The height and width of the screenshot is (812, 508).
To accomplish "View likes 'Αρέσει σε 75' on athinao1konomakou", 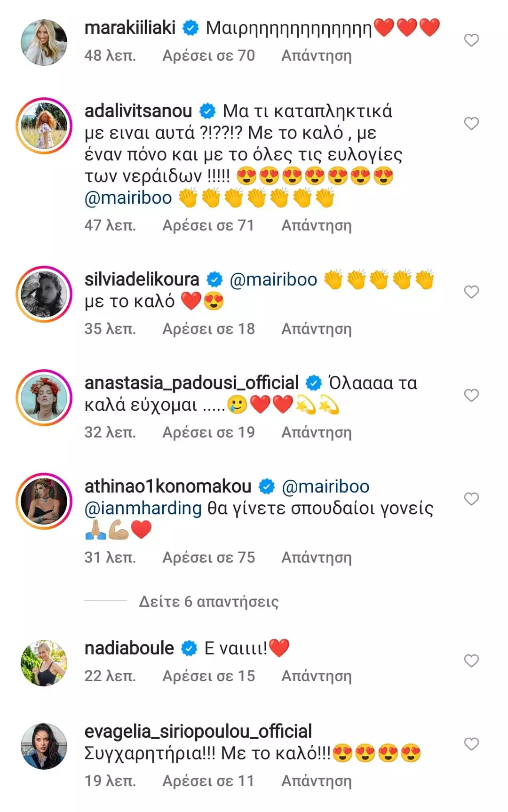I will [x=209, y=557].
